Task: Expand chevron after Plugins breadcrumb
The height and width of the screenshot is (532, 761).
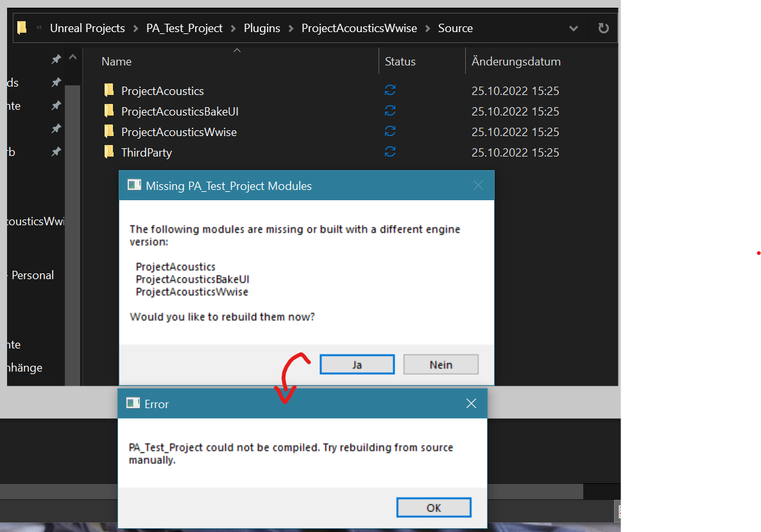Action: (x=291, y=29)
